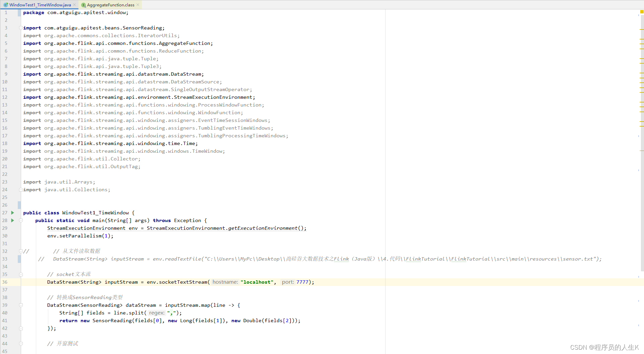The width and height of the screenshot is (644, 354).
Task: Click the ProcessWindowFunction import line
Action: point(143,105)
